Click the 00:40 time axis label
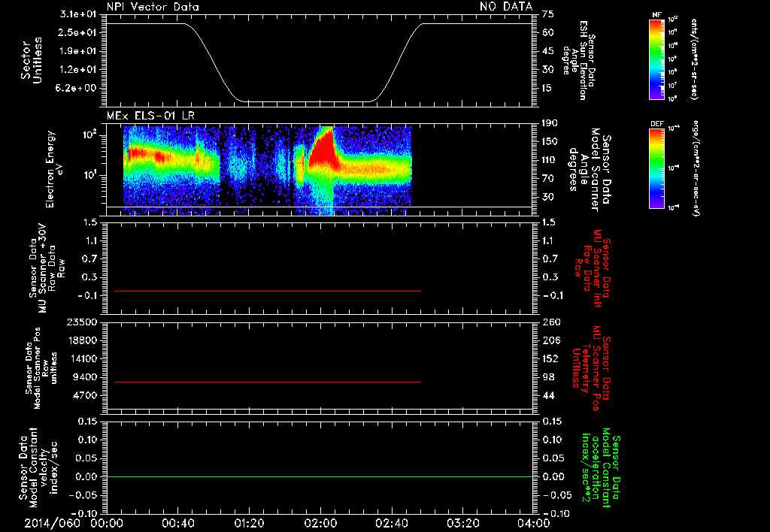This screenshot has height=532, width=770. tap(177, 523)
